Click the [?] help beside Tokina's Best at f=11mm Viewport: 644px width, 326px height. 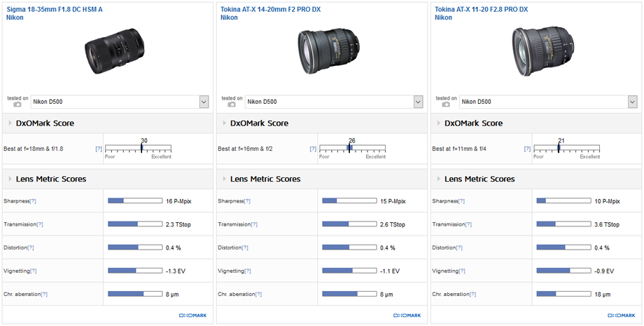click(527, 149)
